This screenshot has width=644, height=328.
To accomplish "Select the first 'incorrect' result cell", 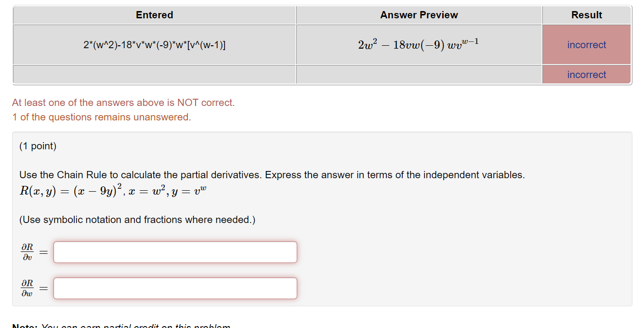I will coord(586,44).
